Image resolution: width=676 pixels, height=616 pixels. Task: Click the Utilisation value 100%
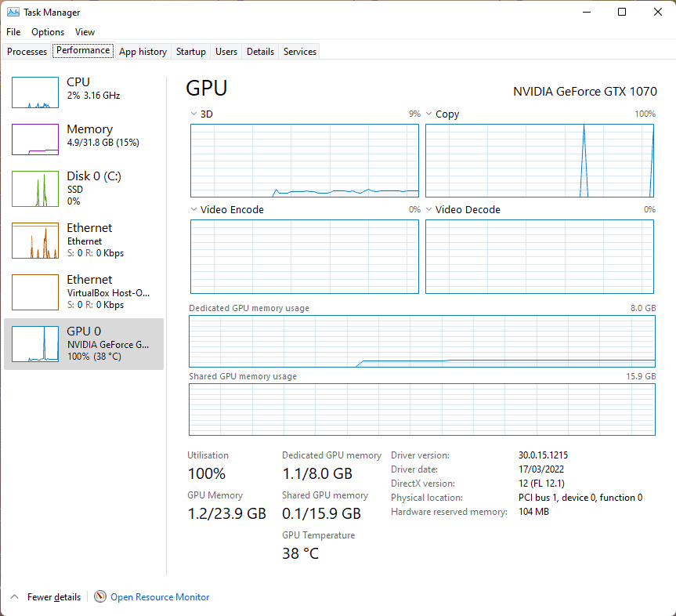tap(207, 473)
